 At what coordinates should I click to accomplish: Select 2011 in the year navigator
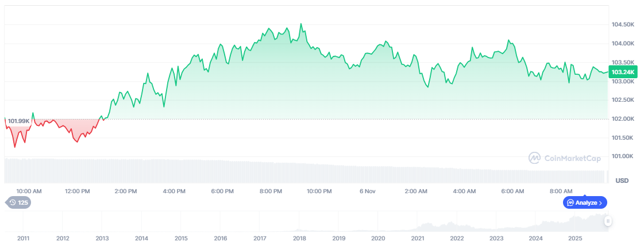point(24,238)
